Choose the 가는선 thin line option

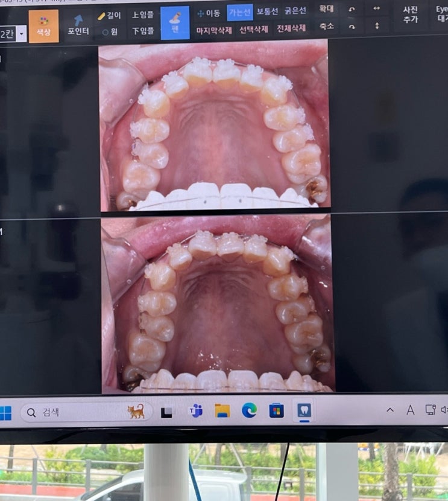point(240,12)
